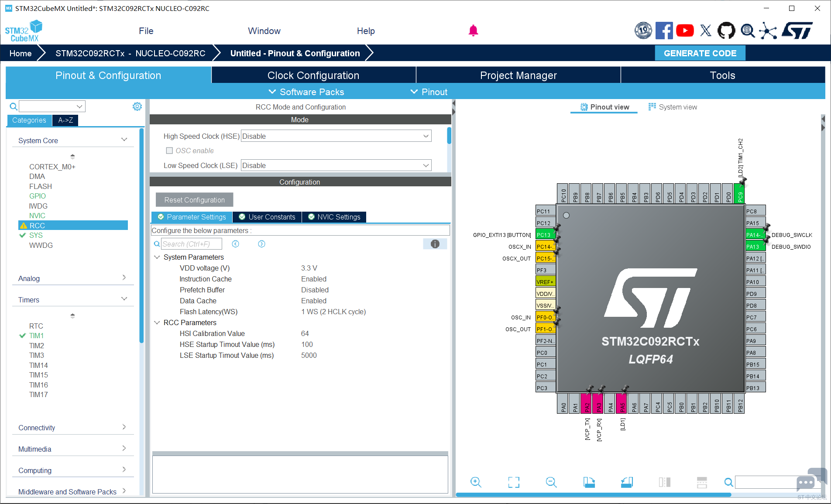This screenshot has width=831, height=504.
Task: Collapse the System Parameters group
Action: coord(157,257)
